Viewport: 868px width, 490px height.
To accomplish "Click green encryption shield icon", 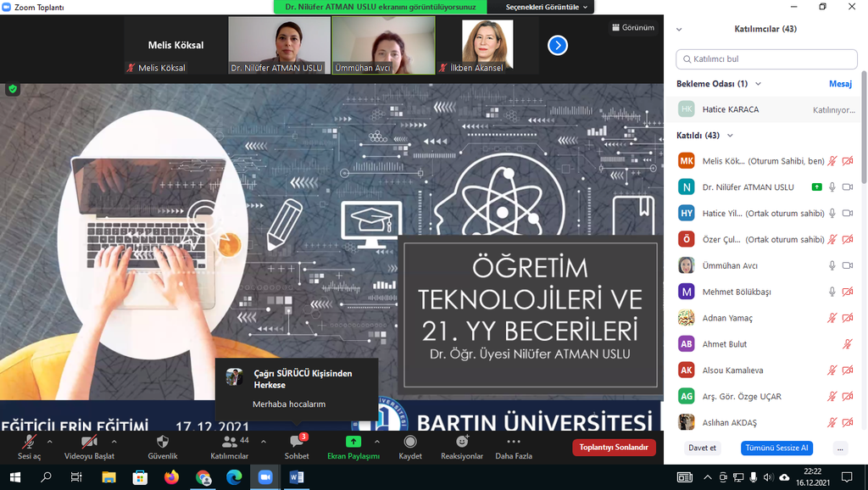I will [13, 88].
